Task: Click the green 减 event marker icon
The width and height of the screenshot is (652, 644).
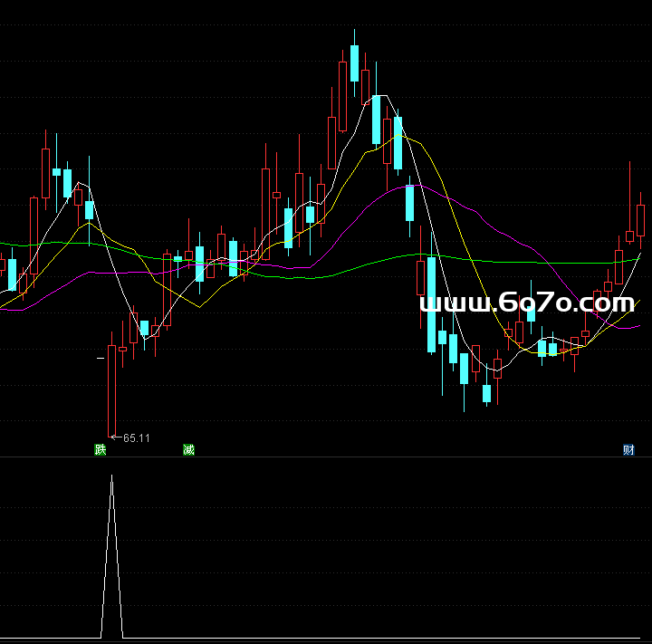Action: [188, 449]
